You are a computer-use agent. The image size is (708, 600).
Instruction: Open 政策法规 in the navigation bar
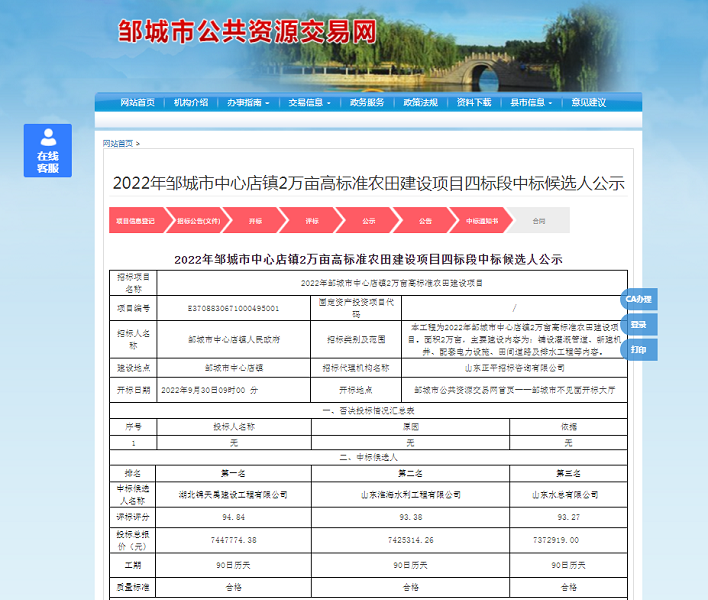point(421,103)
